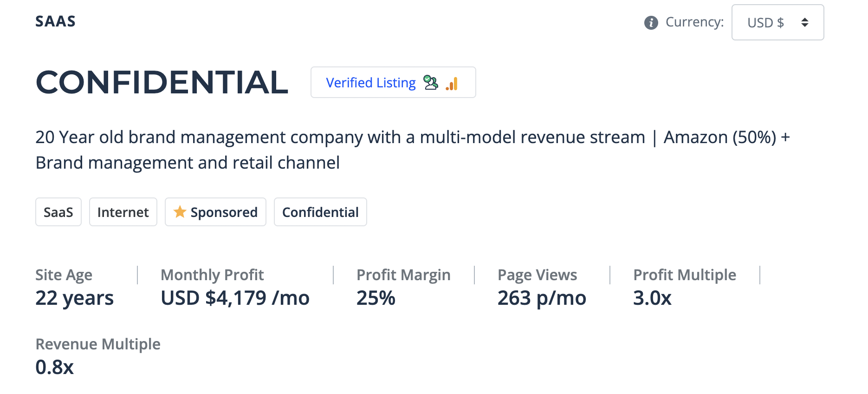Click the verified seller people icon
The image size is (868, 394).
[431, 83]
